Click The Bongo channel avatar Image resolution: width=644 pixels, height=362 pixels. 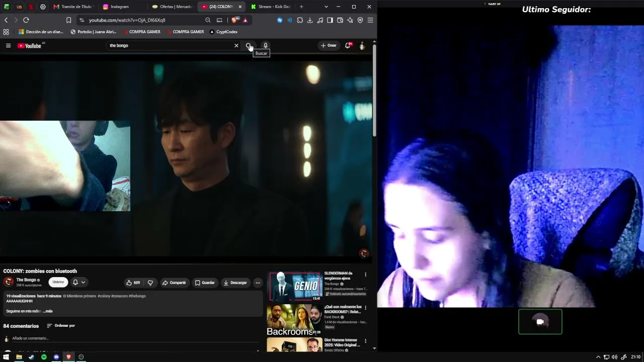[9, 282]
